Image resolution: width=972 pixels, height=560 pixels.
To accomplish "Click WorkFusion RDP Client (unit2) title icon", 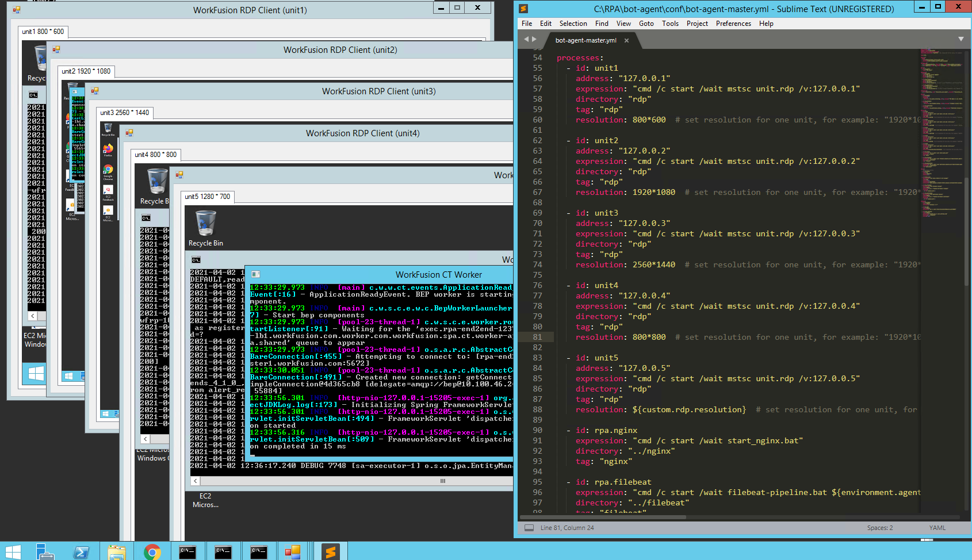I will [x=56, y=49].
